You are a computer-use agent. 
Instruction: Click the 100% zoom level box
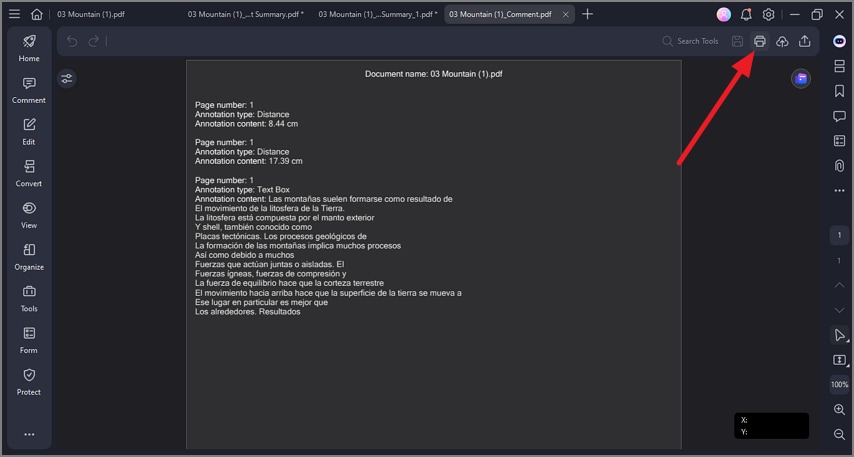coord(839,385)
